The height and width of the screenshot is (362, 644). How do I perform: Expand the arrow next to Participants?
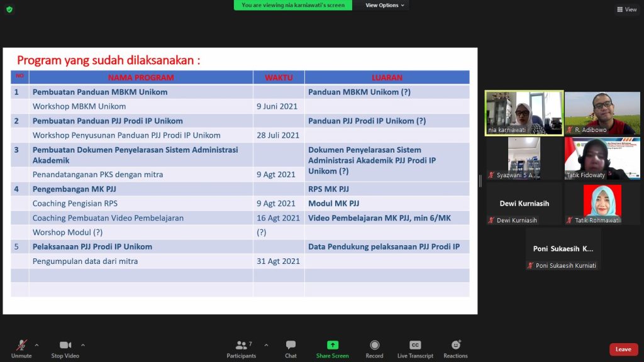point(266,345)
